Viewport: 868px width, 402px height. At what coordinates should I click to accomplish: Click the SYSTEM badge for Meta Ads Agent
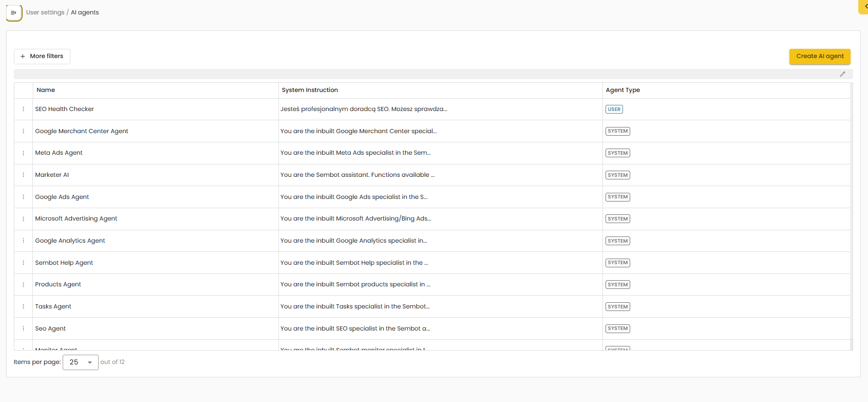(618, 153)
